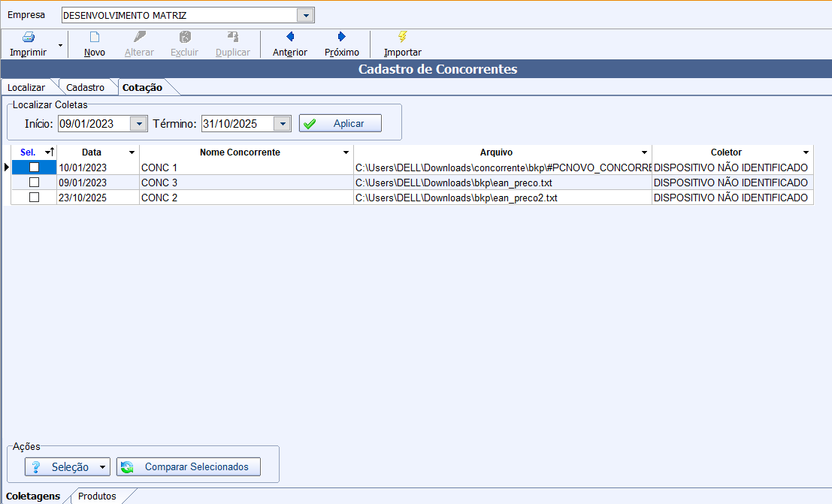Check the selection box for CONC 1
Image resolution: width=832 pixels, height=504 pixels.
pyautogui.click(x=34, y=167)
